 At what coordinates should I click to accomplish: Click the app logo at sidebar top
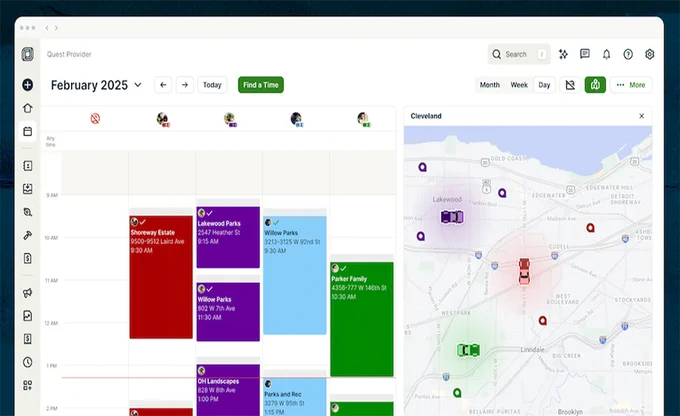[x=27, y=54]
